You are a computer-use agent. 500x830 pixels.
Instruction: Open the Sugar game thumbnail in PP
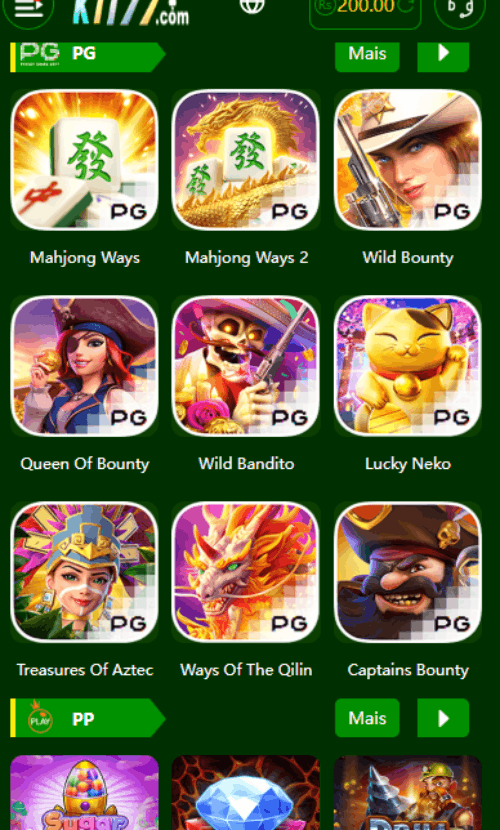(85, 792)
